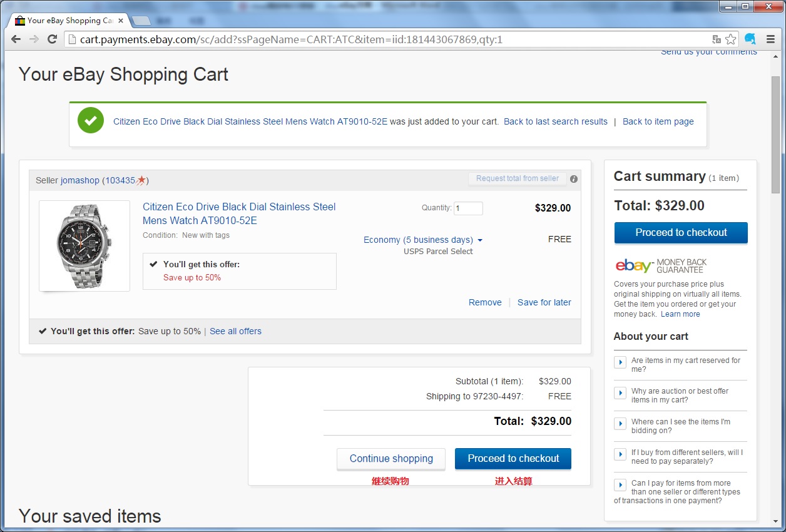Reload the page with refresh icon
Screen dimensions: 786x532
click(x=53, y=39)
